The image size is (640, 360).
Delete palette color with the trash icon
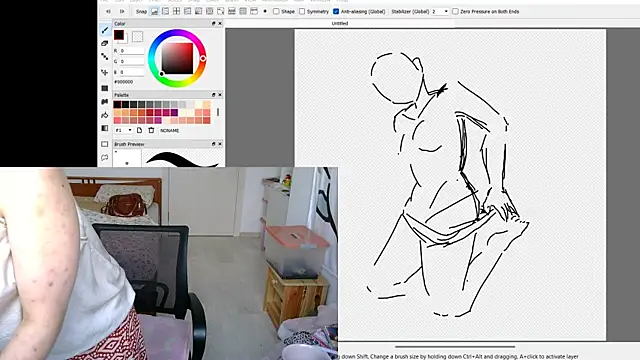151,130
